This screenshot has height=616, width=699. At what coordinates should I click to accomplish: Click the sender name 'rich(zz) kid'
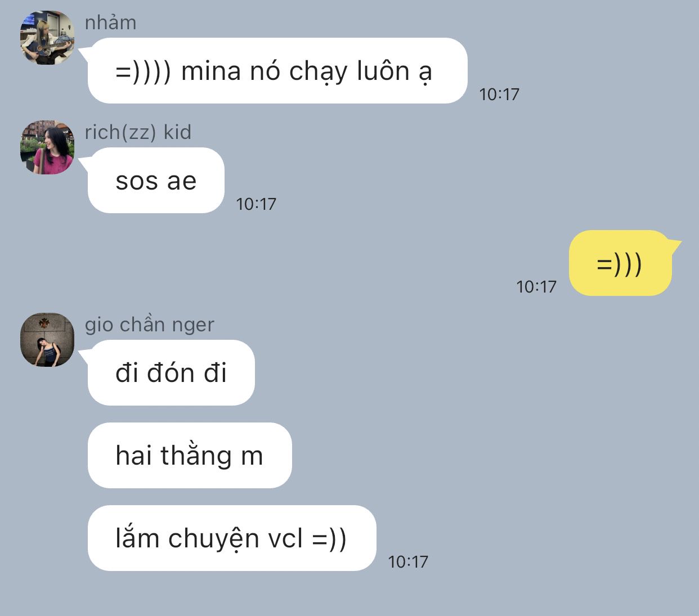click(x=138, y=132)
